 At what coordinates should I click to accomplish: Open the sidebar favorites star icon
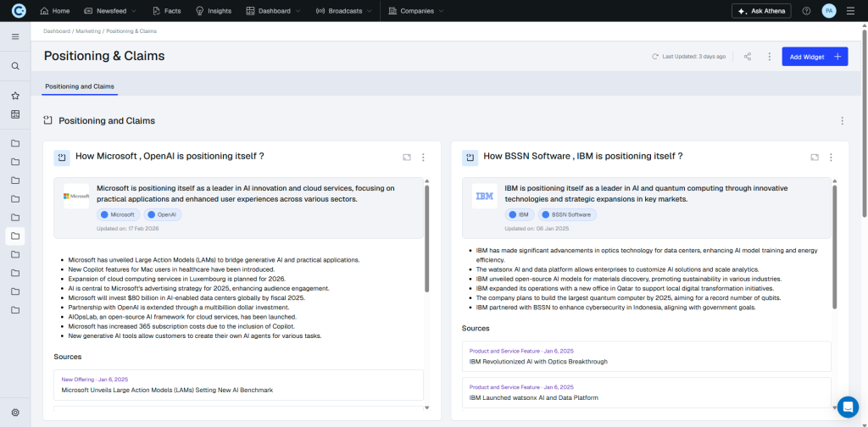tap(15, 96)
